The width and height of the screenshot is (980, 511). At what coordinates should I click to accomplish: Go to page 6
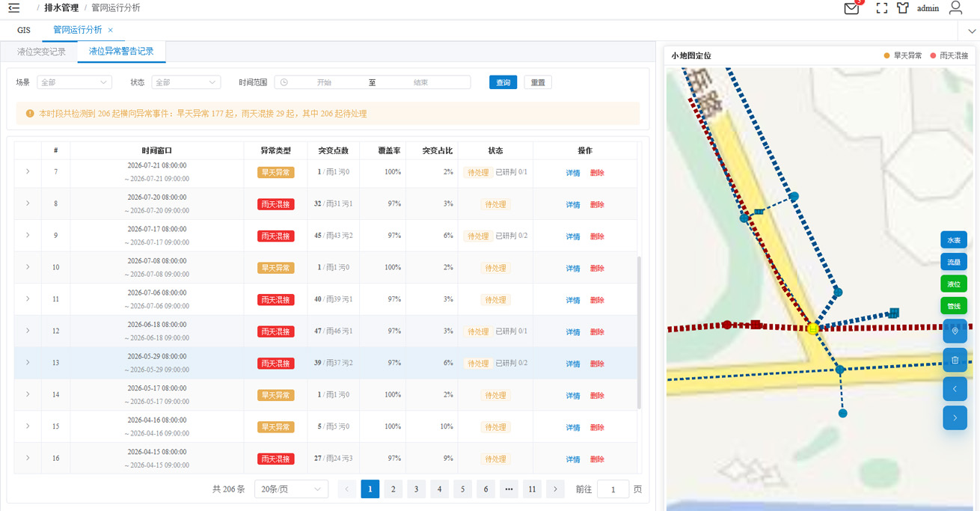[486, 489]
